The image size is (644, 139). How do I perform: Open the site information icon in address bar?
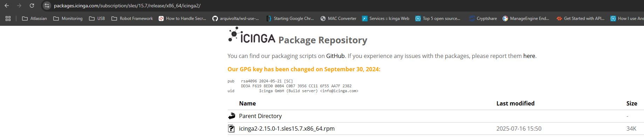point(47,6)
